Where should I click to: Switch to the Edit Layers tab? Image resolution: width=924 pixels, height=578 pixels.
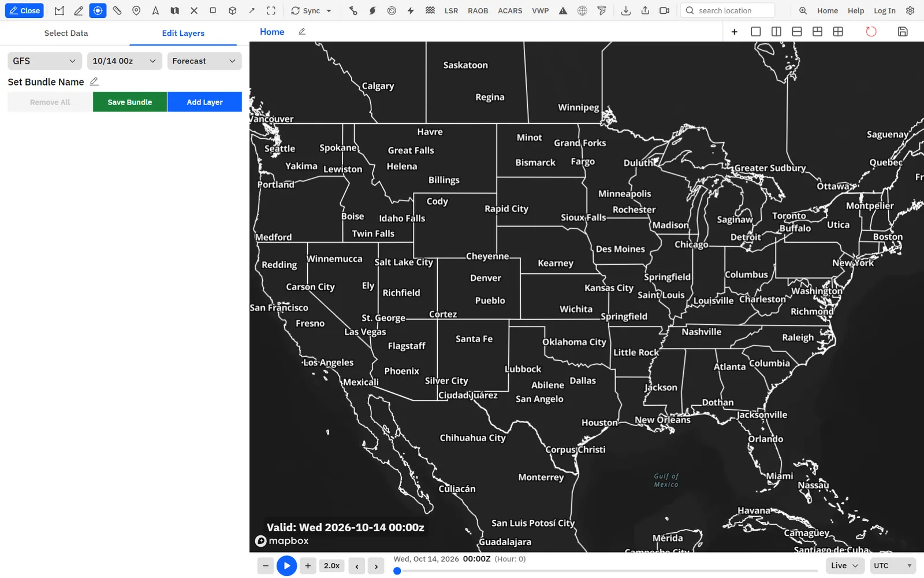183,33
